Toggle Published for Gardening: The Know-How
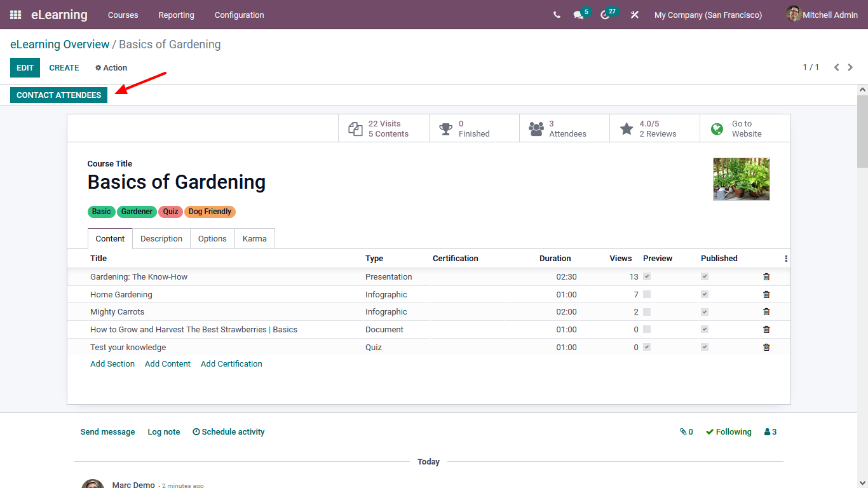Viewport: 868px width, 488px height. click(705, 277)
